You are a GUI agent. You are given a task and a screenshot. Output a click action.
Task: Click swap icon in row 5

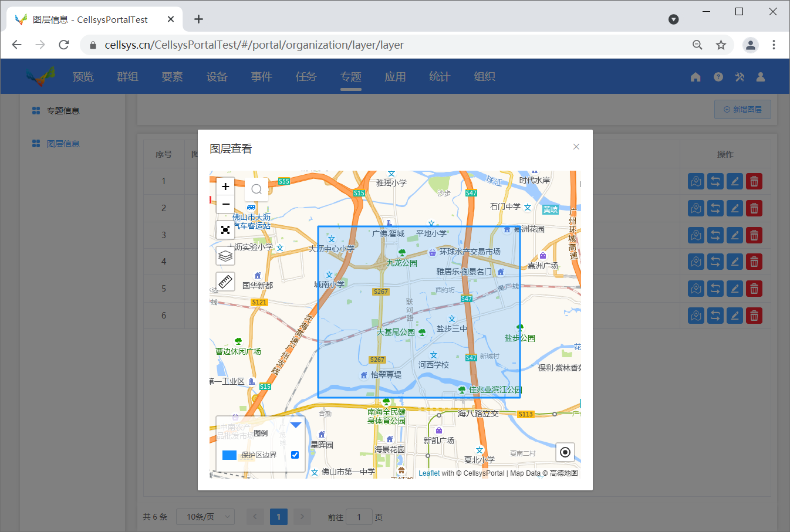click(715, 289)
